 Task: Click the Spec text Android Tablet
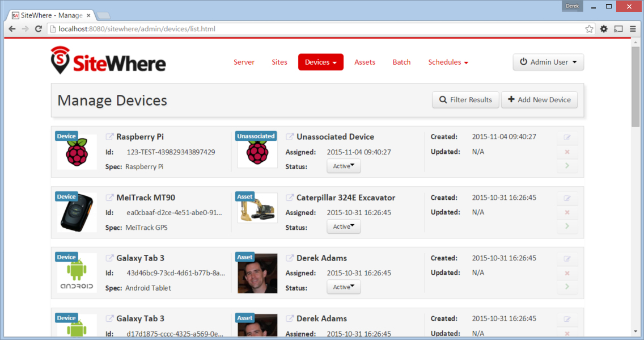pos(149,288)
